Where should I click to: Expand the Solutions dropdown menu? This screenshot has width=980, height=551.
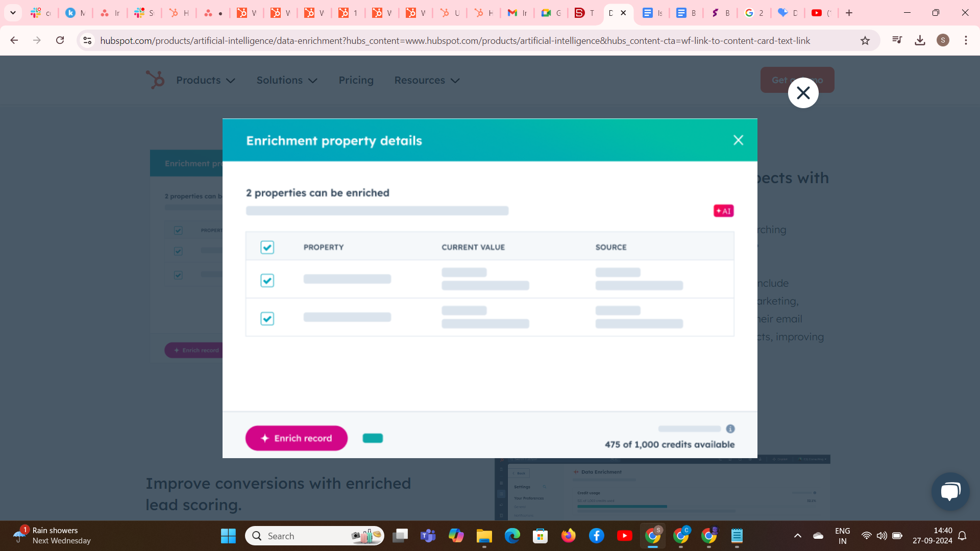(x=285, y=80)
